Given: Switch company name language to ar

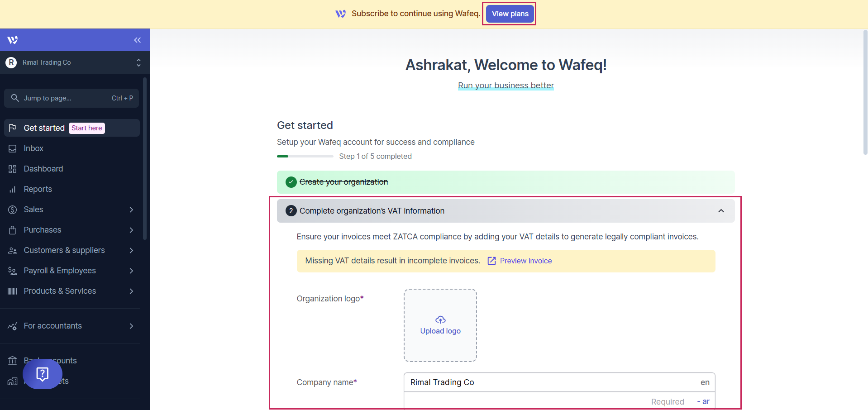Looking at the screenshot, I should 705,401.
